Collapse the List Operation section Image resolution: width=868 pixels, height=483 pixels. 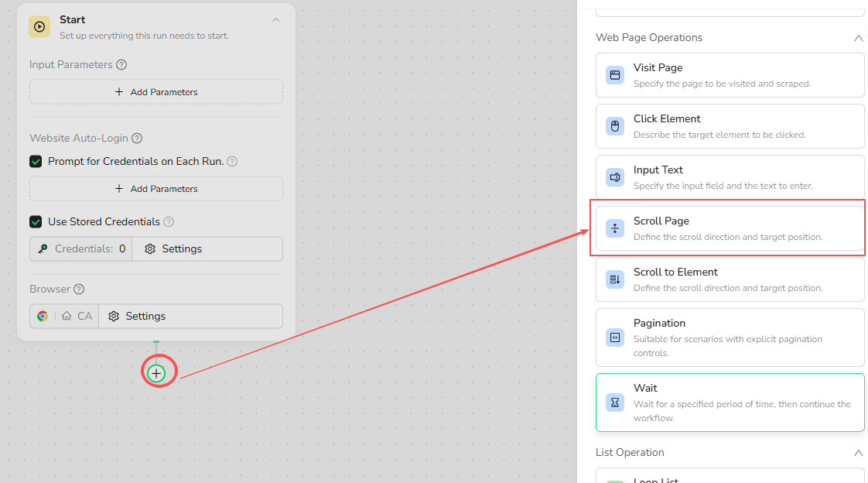[x=858, y=453]
